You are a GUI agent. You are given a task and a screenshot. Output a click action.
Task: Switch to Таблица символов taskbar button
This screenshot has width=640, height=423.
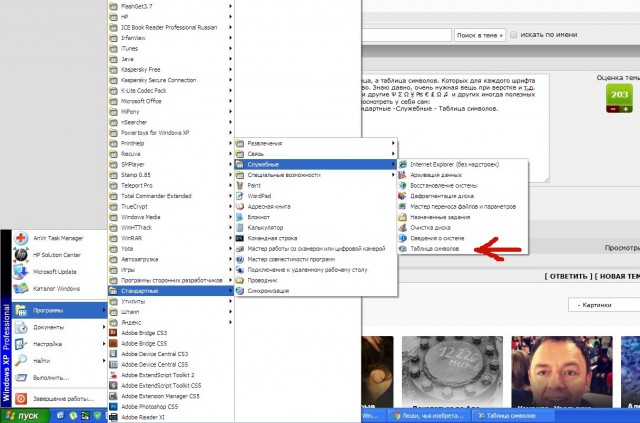(x=511, y=416)
